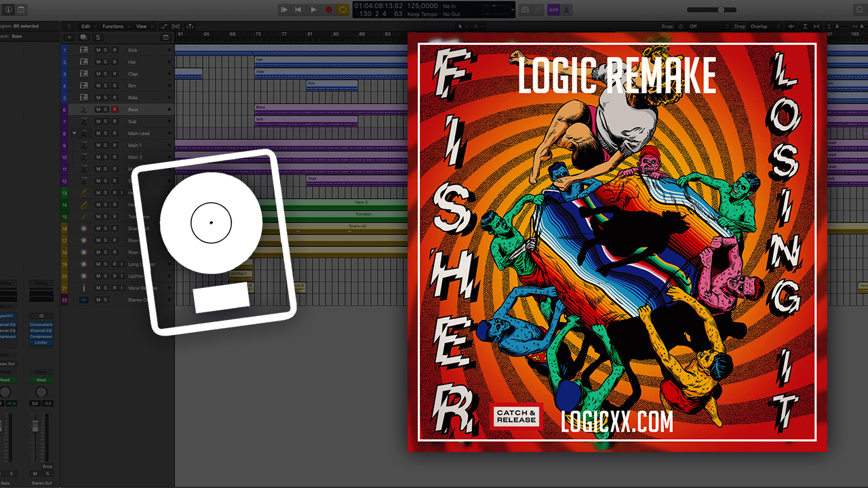Toggle the Snap power button
868x488 pixels.
[680, 26]
